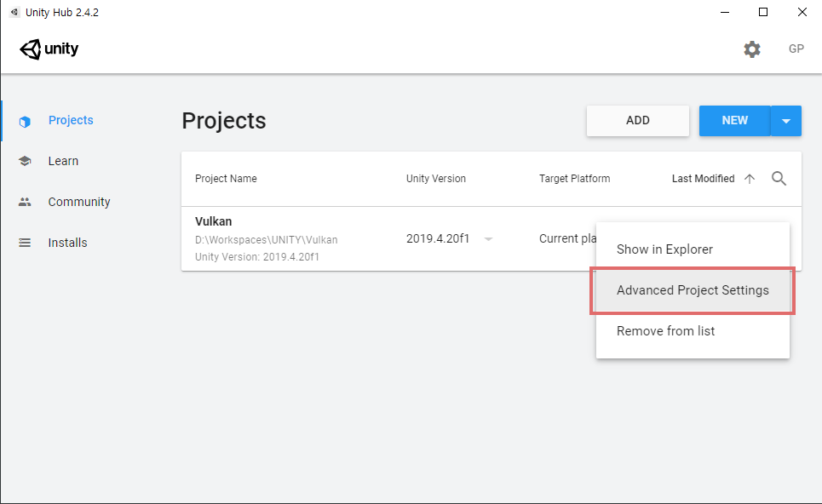Choose Advanced Project Settings menu entry
The height and width of the screenshot is (504, 822).
pos(693,290)
